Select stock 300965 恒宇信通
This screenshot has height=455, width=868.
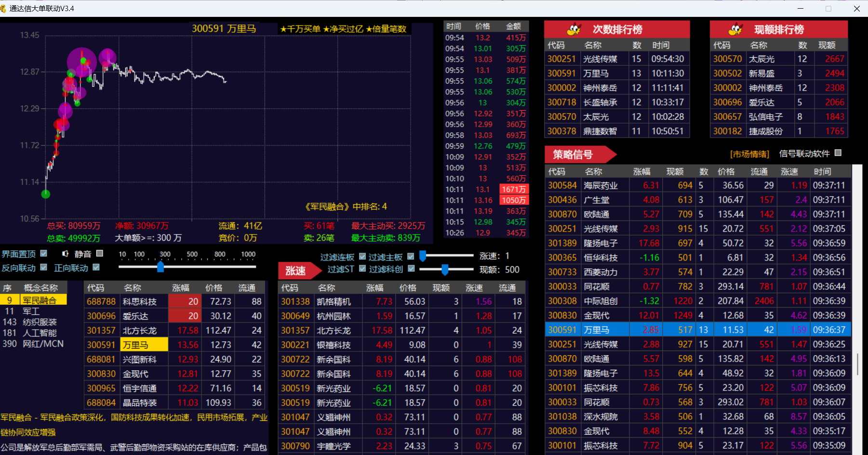(x=174, y=388)
